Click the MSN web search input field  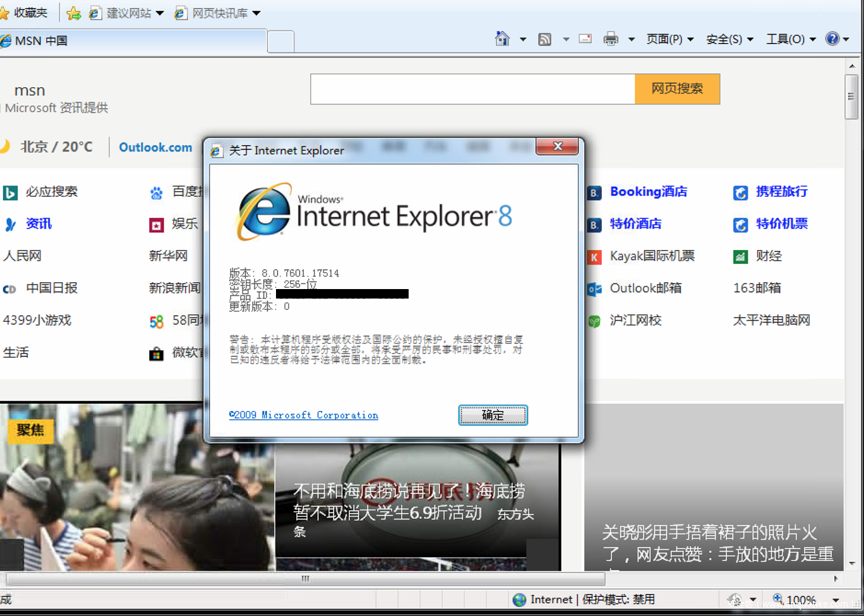472,89
